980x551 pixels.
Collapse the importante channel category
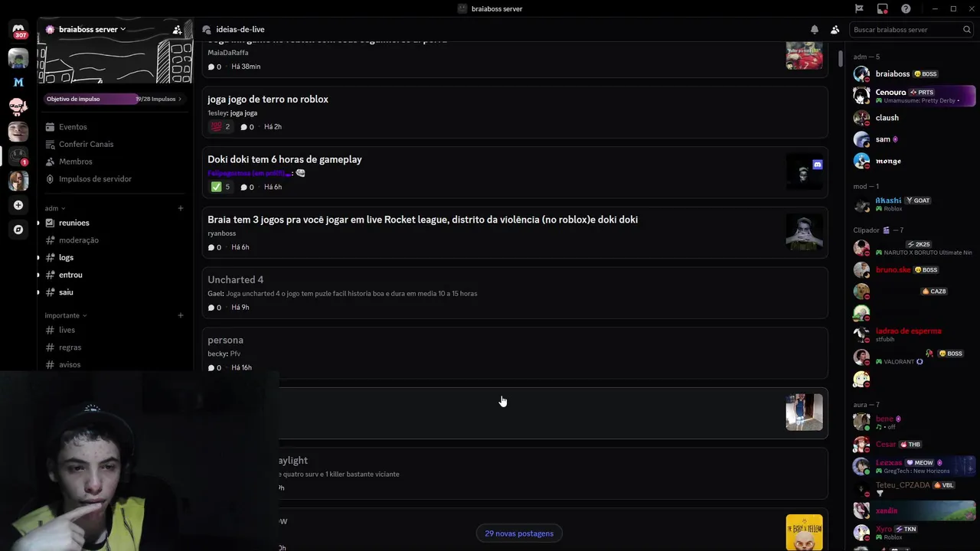(x=65, y=315)
